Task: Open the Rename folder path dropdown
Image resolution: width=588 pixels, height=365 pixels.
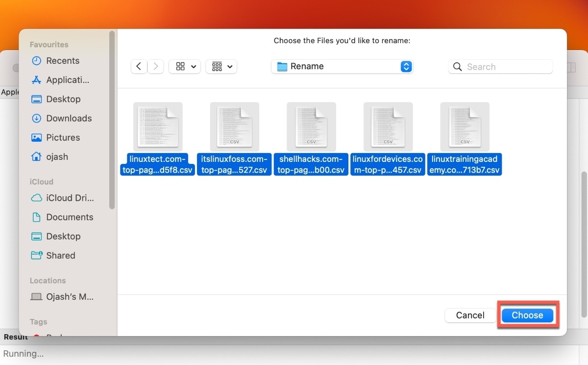Action: (x=342, y=66)
